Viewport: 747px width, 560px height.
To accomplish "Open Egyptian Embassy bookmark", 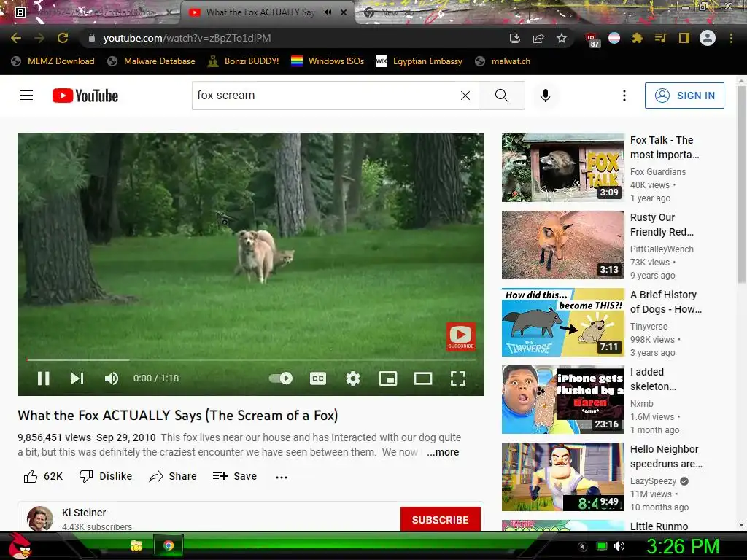I will pos(419,61).
